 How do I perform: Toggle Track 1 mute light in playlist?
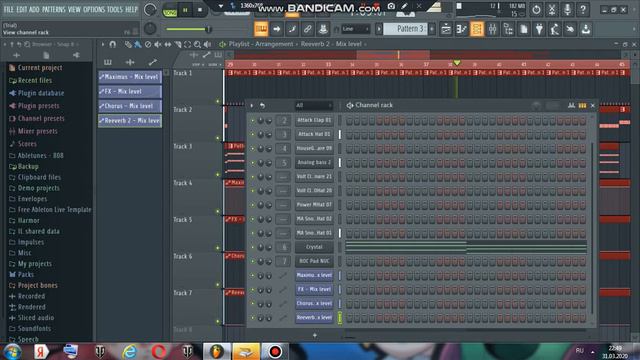tap(218, 101)
